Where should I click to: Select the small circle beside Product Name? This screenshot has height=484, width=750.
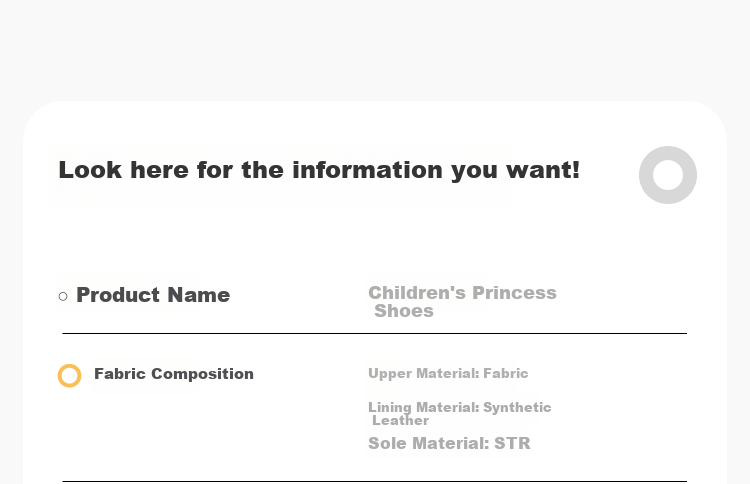point(63,297)
